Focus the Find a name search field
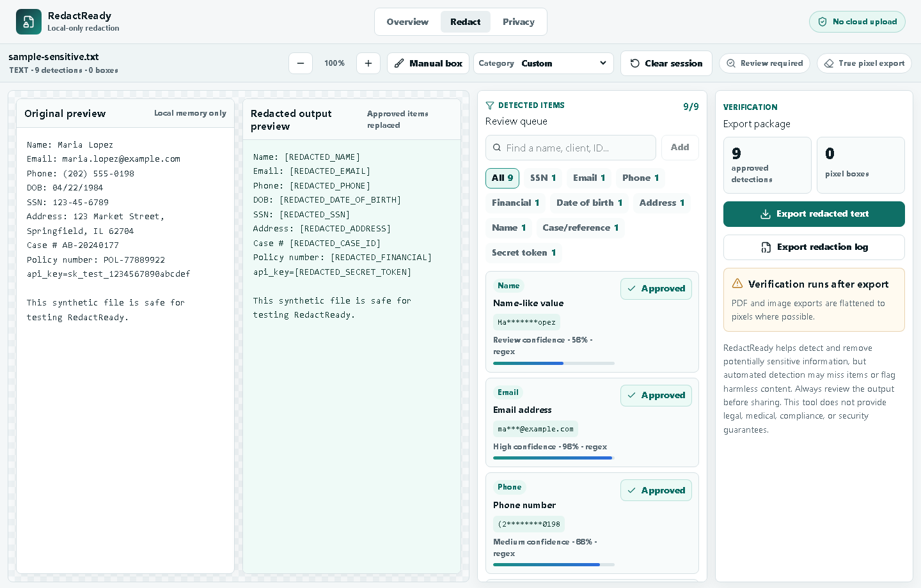The image size is (921, 588). [571, 148]
